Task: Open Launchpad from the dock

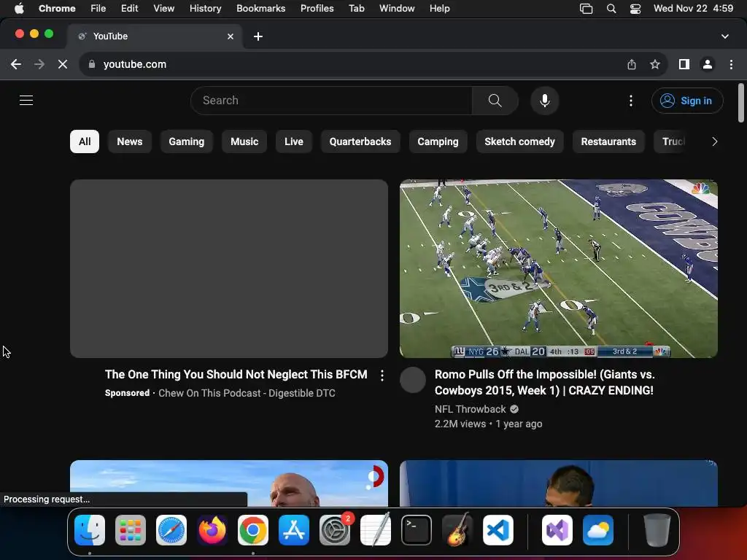Action: coord(131,530)
